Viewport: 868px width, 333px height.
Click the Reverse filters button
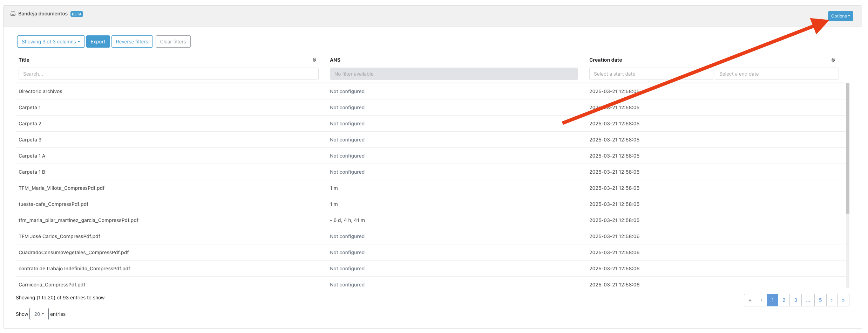(x=132, y=42)
